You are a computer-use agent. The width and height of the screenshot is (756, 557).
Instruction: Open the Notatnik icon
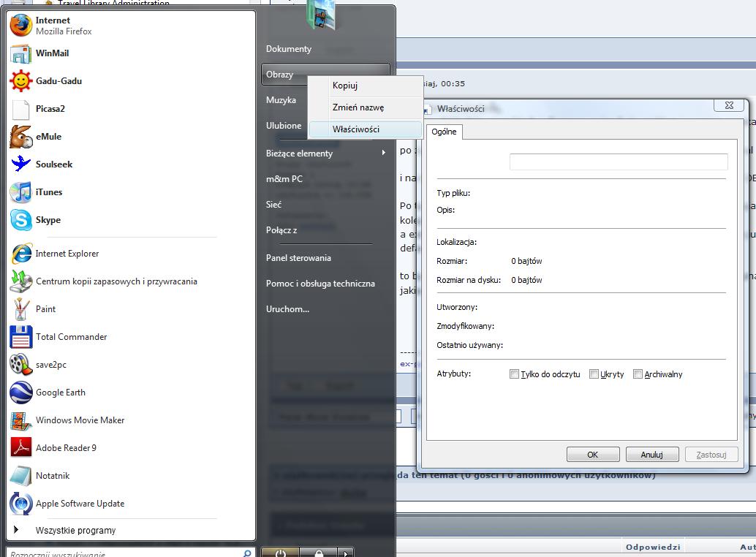[20, 476]
